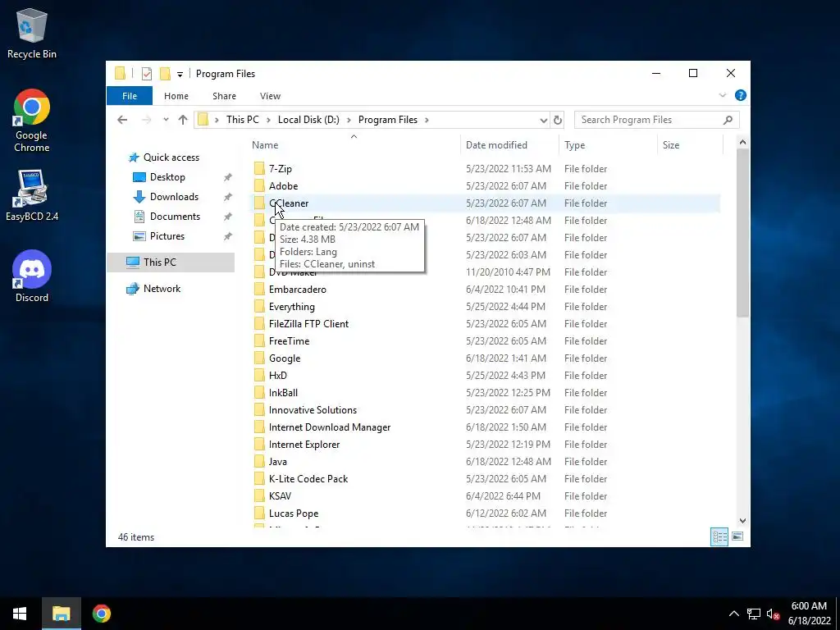Click the New folder quick access toolbar icon
Screen dimensions: 840x630
(165, 74)
